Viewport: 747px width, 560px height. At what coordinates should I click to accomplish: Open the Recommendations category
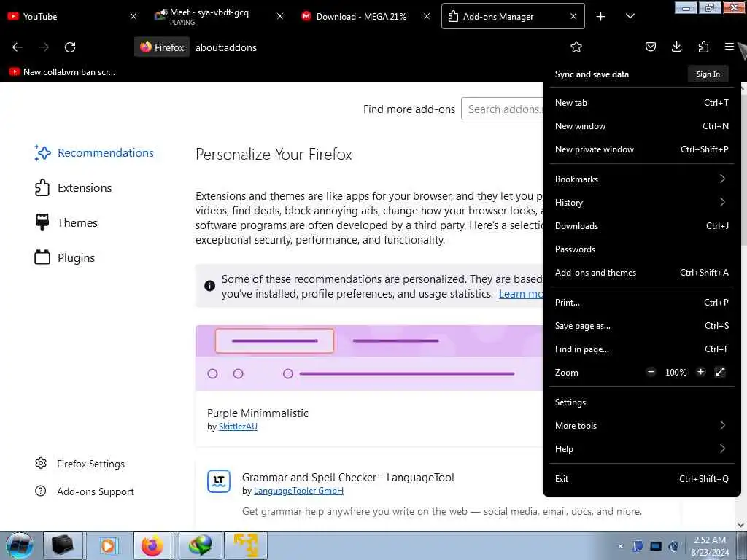pyautogui.click(x=94, y=153)
